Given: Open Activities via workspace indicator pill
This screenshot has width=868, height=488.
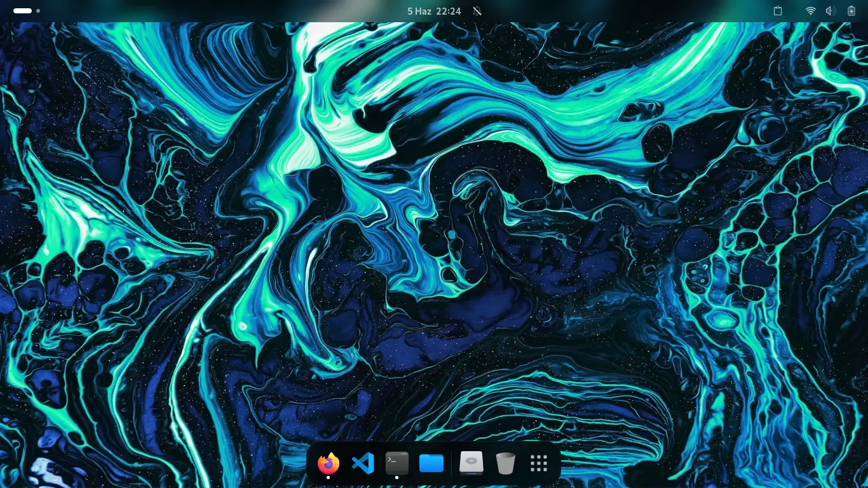Looking at the screenshot, I should [x=26, y=11].
